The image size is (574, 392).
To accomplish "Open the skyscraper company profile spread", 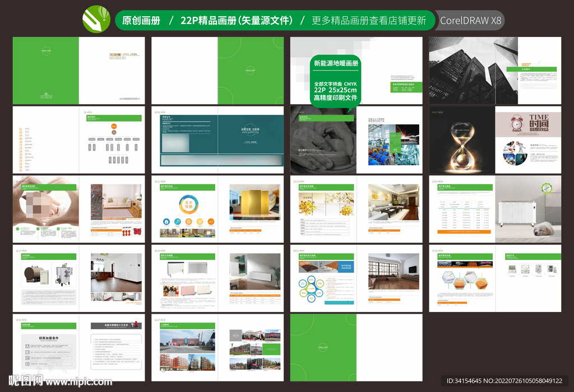I will pyautogui.click(x=495, y=71).
